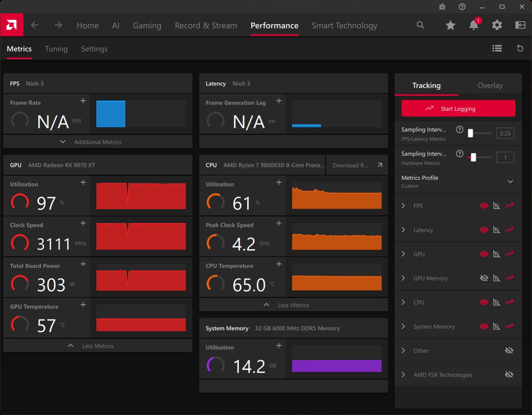Click plus icon for System Memory Utilization
The height and width of the screenshot is (415, 532).
(279, 346)
